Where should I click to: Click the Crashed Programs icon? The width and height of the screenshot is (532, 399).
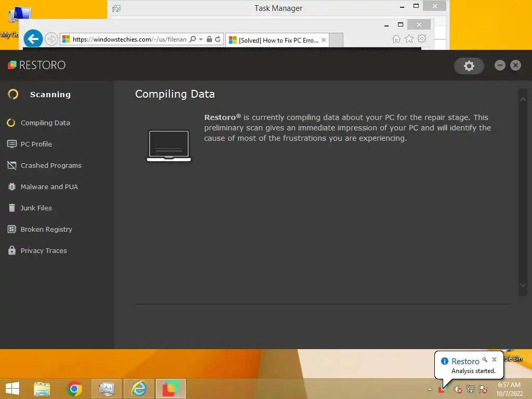tap(12, 165)
